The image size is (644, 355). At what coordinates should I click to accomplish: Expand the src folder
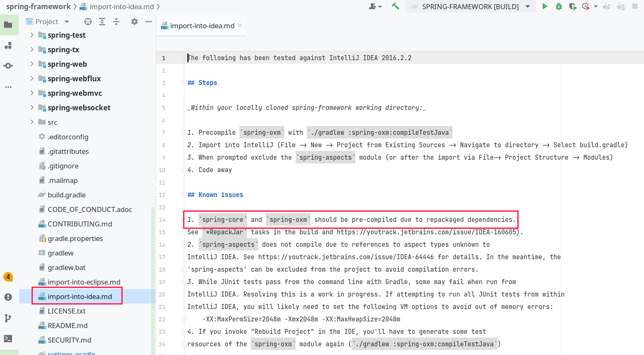pyautogui.click(x=32, y=122)
